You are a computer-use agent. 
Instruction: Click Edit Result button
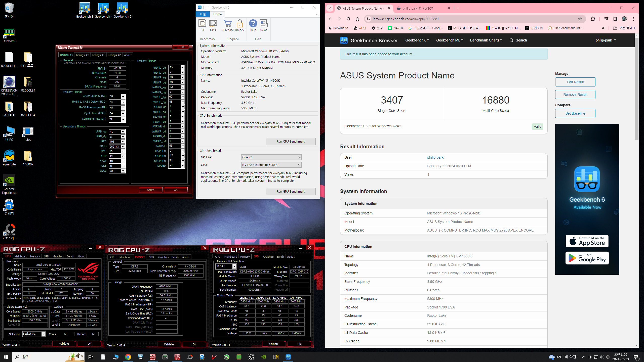point(575,82)
